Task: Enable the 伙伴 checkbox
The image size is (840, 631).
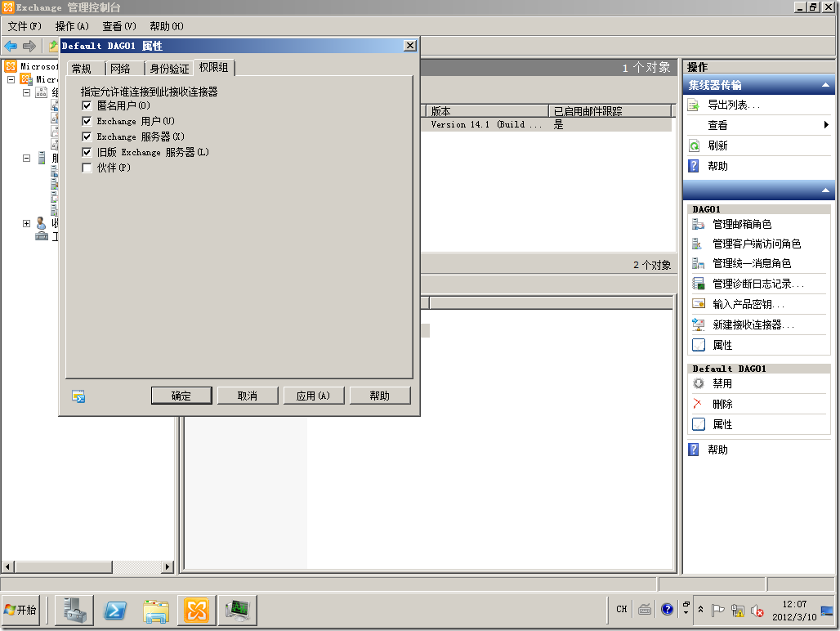Action: pos(87,168)
